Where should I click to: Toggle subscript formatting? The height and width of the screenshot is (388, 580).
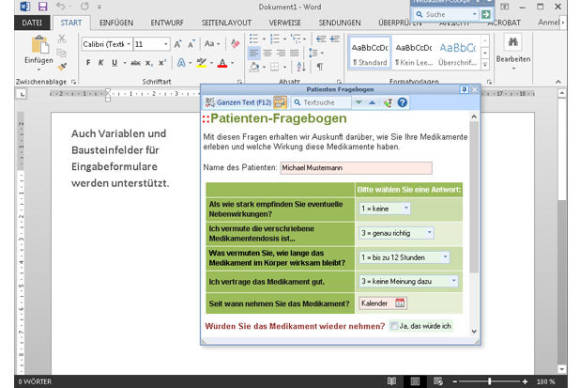point(149,63)
